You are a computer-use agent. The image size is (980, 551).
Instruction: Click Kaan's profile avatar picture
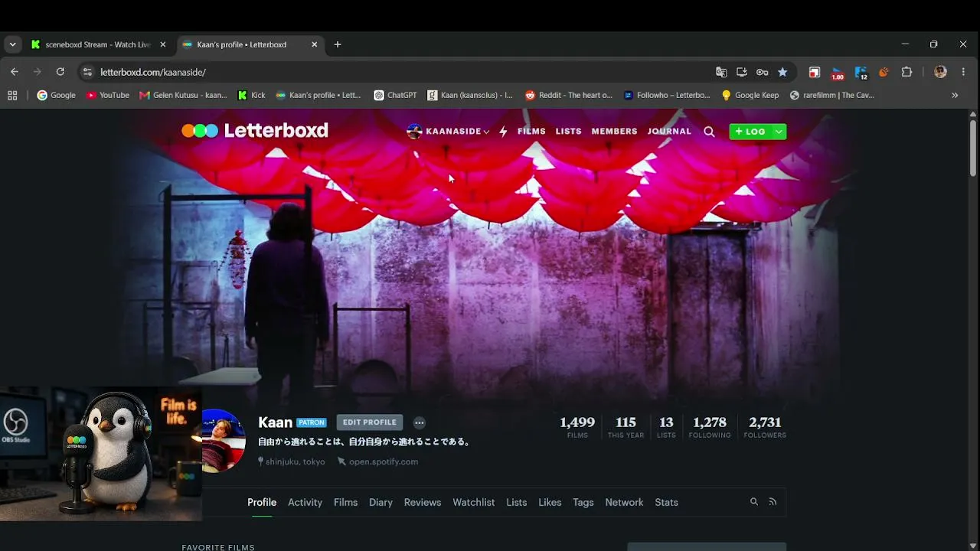pos(224,440)
